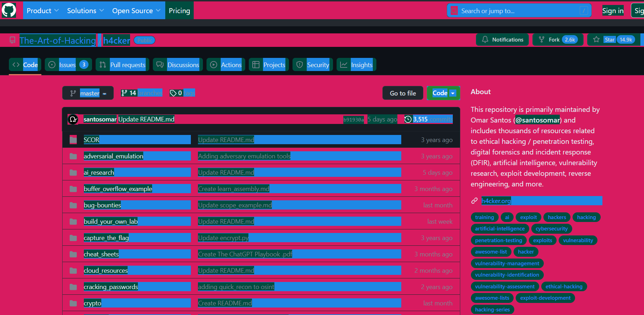Switch to the Issues tab
Image resolution: width=644 pixels, height=315 pixels.
coord(68,65)
